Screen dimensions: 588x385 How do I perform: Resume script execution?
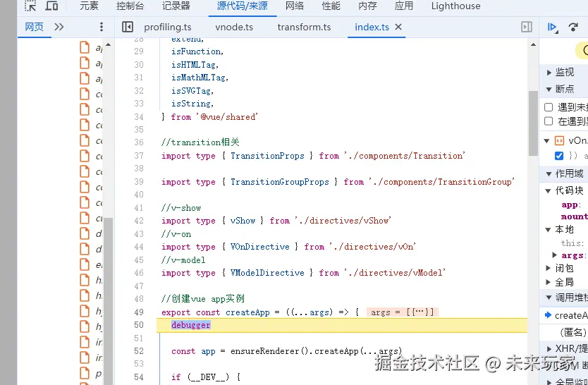[552, 27]
